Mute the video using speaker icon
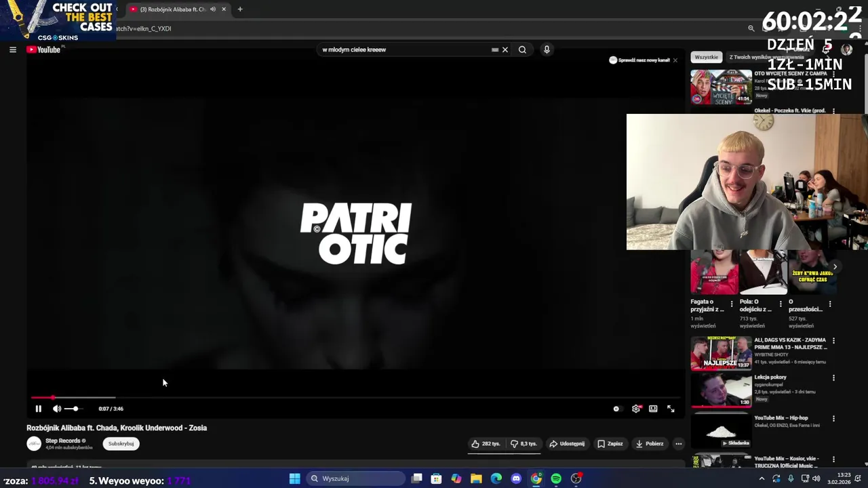Viewport: 868px width, 488px height. pos(57,409)
